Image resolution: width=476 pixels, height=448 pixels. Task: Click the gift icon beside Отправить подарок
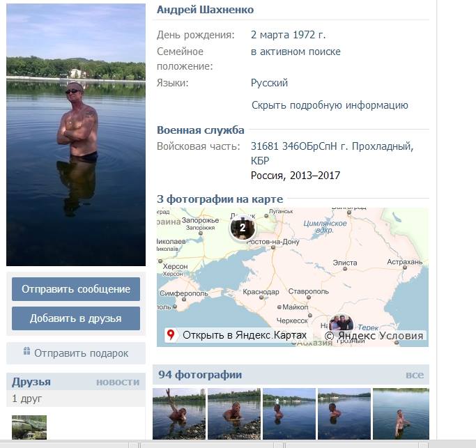click(26, 351)
